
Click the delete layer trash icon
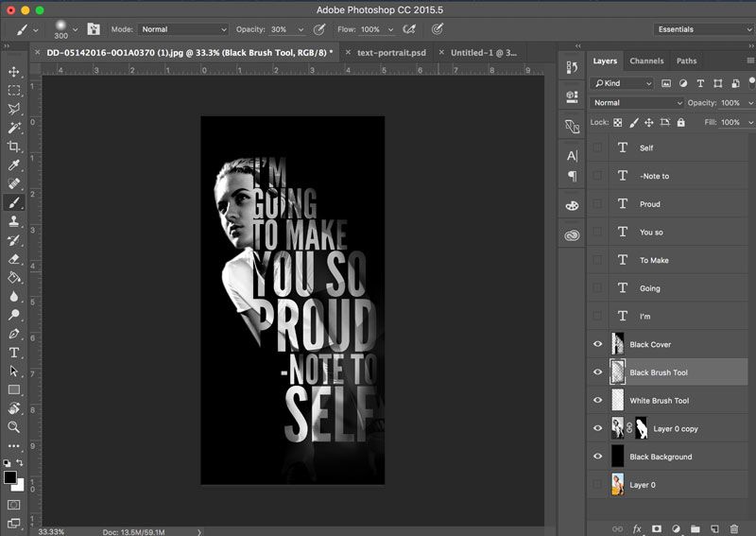[x=733, y=528]
